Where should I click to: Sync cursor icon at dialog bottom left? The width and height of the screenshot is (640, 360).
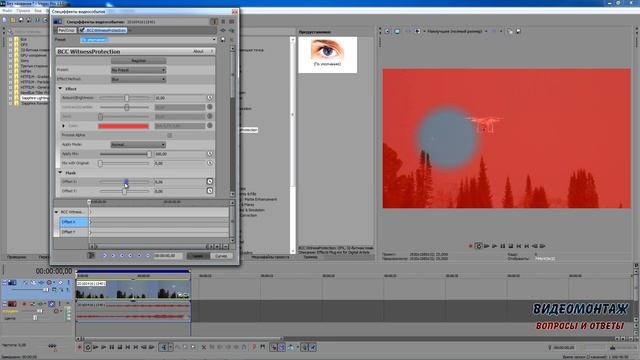click(x=91, y=256)
